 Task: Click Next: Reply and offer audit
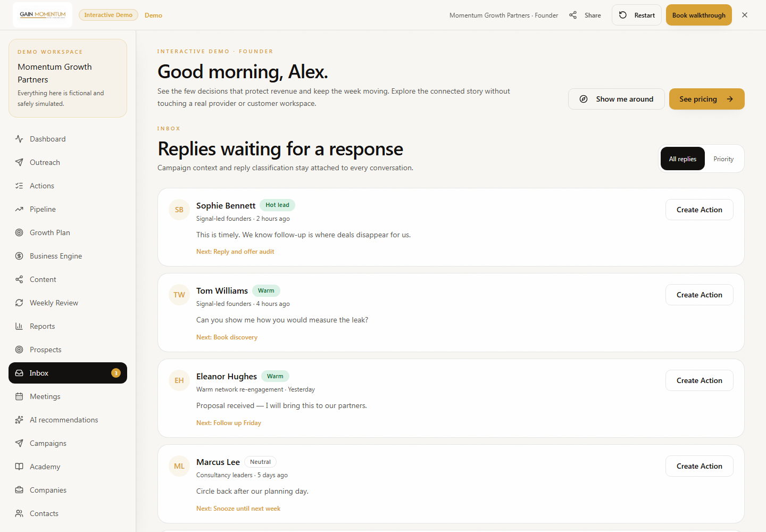click(x=235, y=252)
